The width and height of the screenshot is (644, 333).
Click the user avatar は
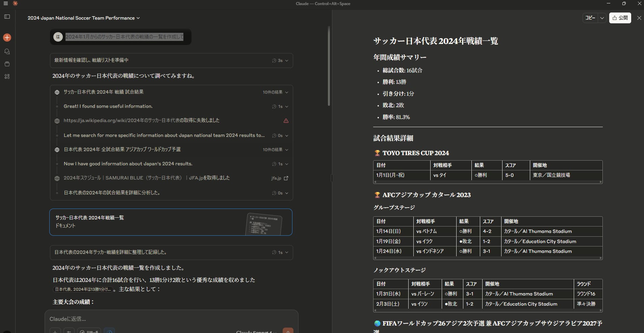(58, 37)
